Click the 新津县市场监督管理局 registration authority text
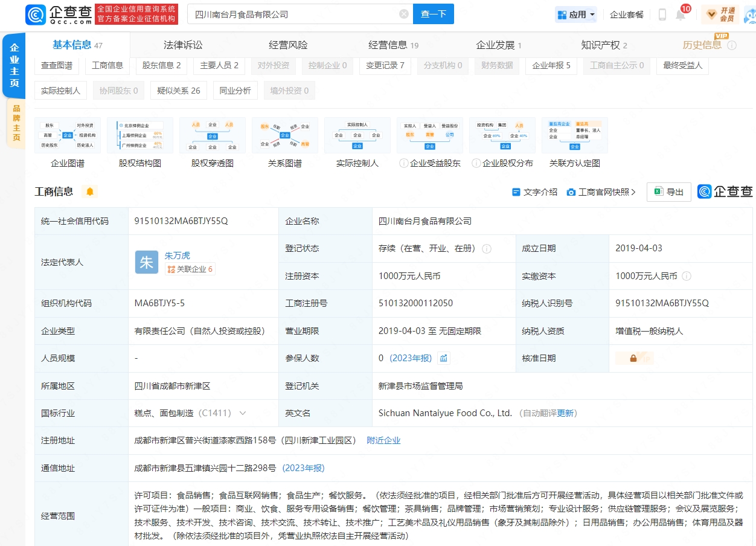756x546 pixels. click(421, 386)
